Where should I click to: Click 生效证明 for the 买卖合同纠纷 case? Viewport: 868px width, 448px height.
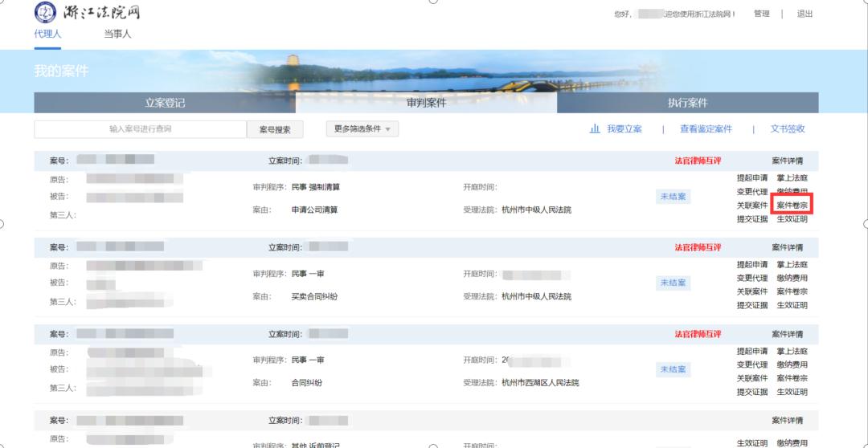pos(792,305)
